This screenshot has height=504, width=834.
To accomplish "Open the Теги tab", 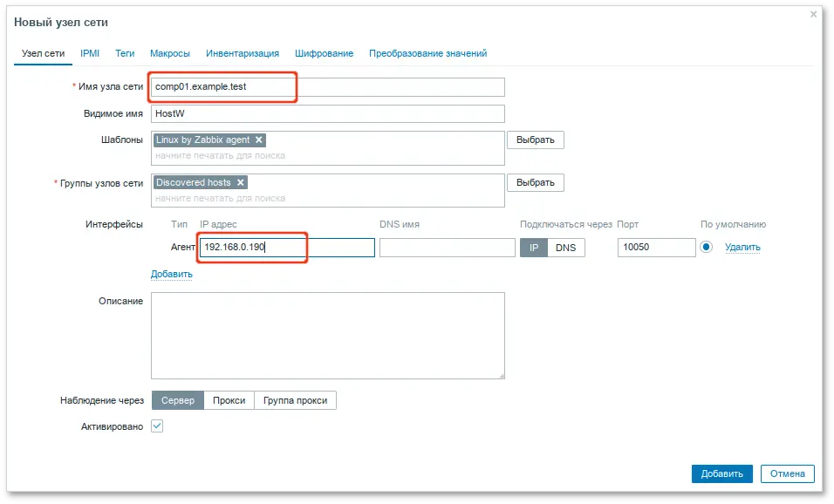I will click(x=125, y=52).
